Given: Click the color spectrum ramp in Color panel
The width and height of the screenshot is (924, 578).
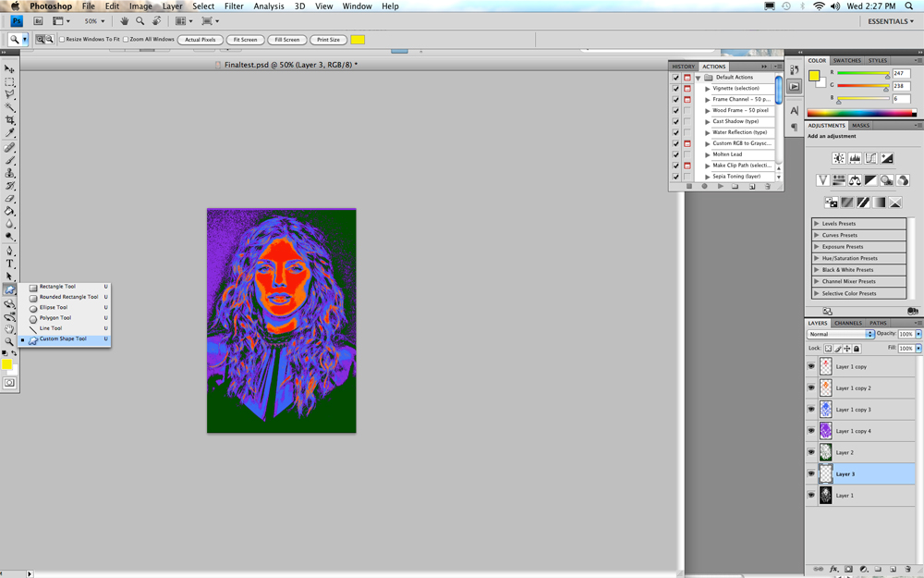Looking at the screenshot, I should click(861, 113).
